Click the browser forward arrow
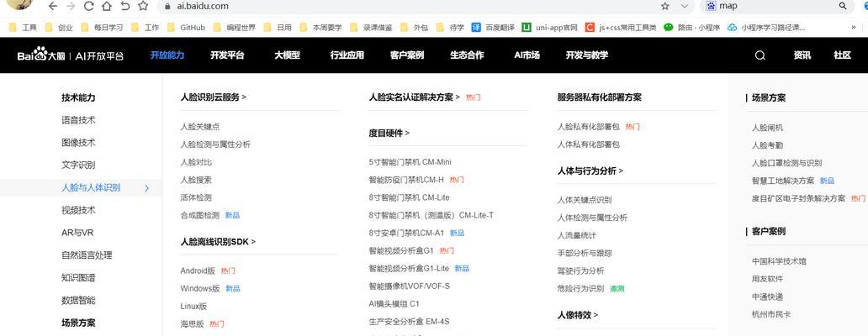This screenshot has height=336, width=868. pyautogui.click(x=71, y=6)
